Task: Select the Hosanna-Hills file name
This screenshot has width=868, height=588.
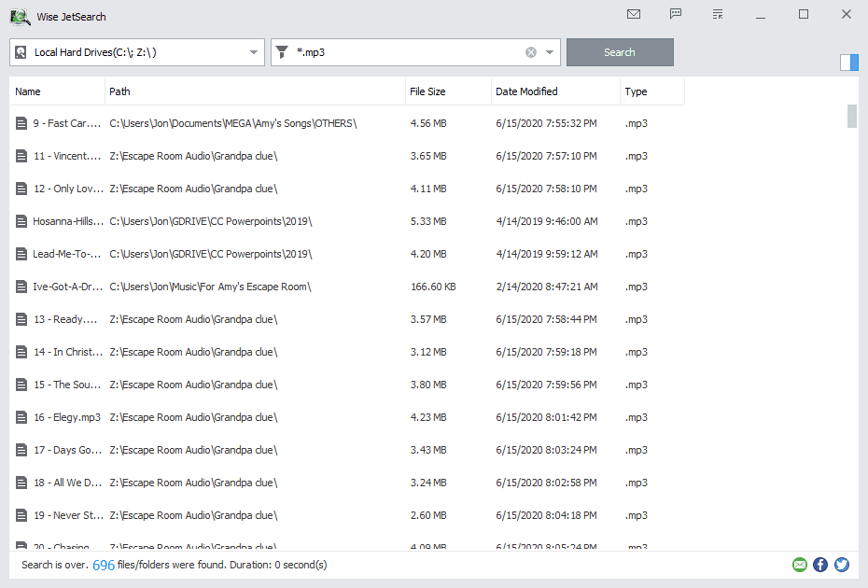Action: (68, 221)
